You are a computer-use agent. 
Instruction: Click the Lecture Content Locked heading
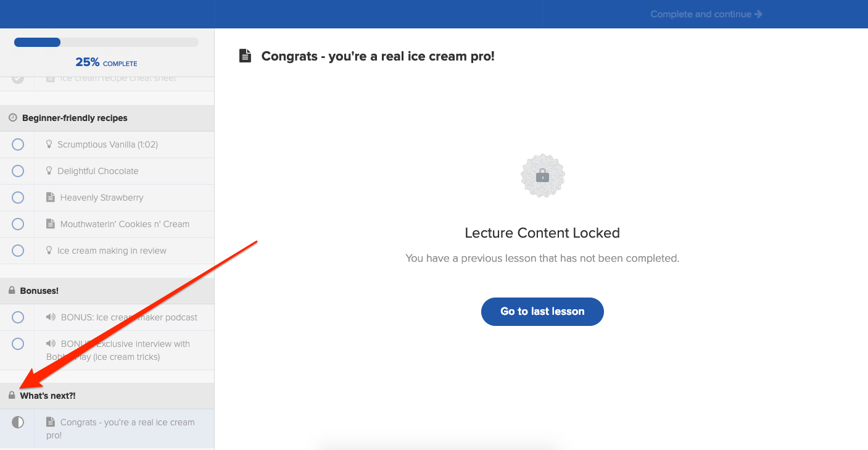pos(542,233)
